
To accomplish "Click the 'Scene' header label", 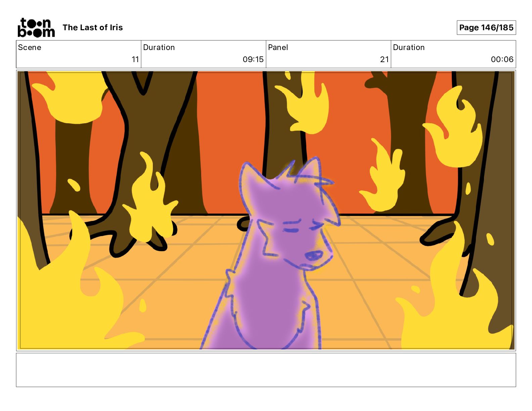I will pos(30,47).
